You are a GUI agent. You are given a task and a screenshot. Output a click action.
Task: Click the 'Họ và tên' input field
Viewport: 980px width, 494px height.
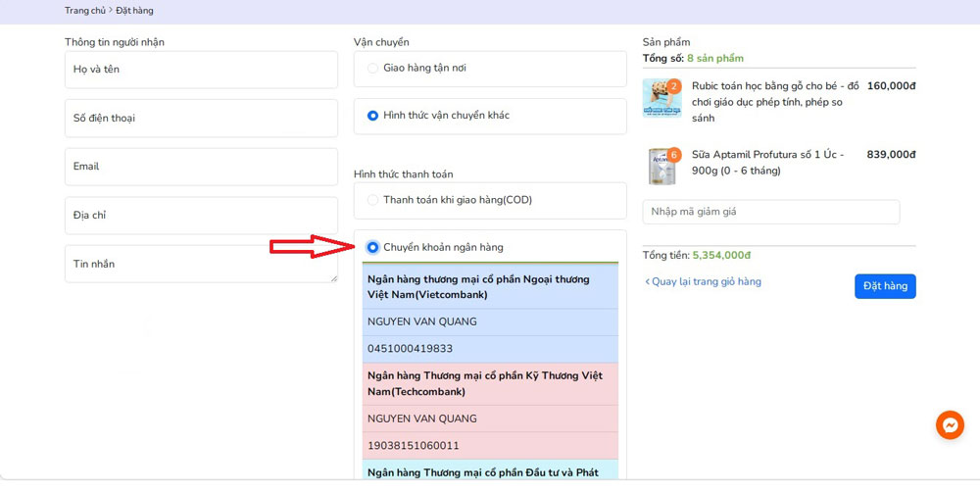pos(201,70)
